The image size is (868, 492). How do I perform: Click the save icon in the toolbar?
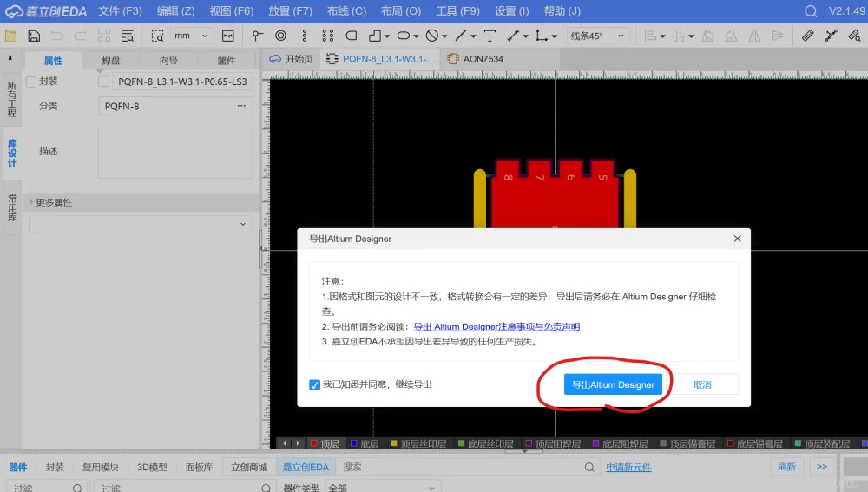(34, 36)
